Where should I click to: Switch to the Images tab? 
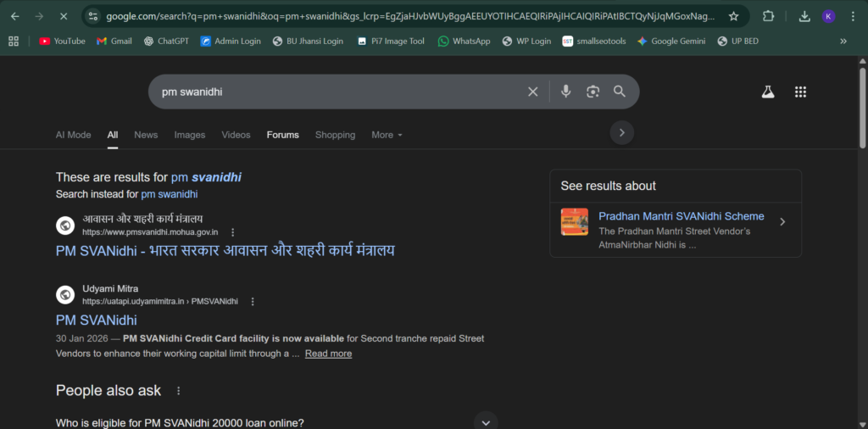click(190, 135)
